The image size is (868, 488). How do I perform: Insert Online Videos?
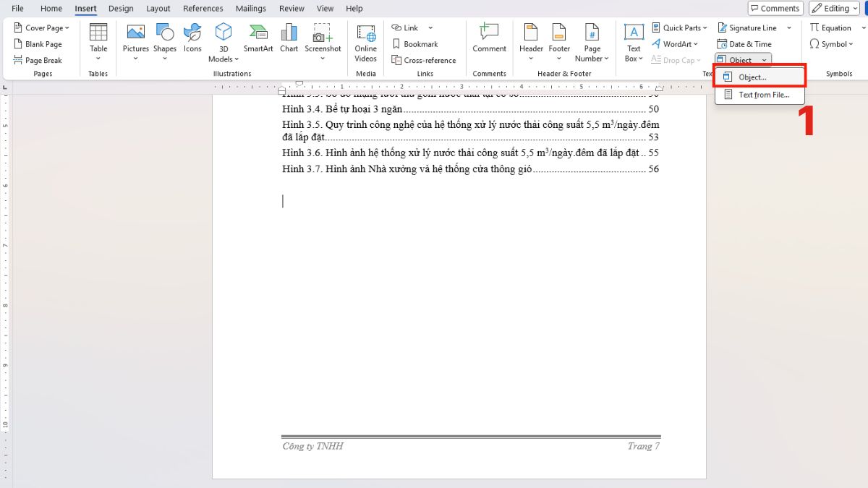(x=365, y=43)
